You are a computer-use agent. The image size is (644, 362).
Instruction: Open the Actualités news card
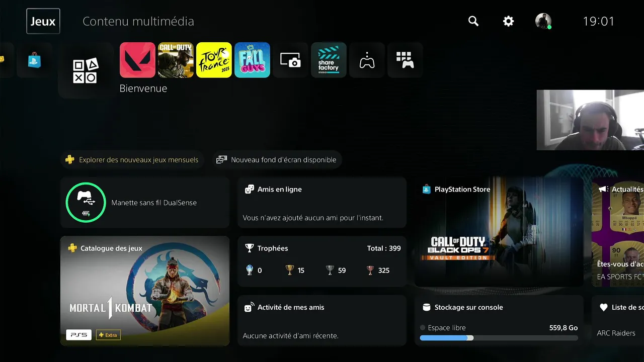(x=618, y=232)
